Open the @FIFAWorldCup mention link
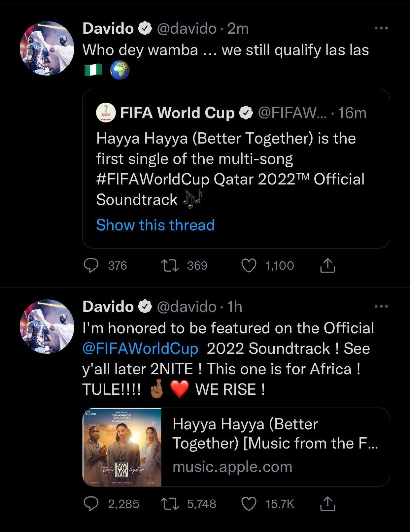410x532 pixels. 140,349
